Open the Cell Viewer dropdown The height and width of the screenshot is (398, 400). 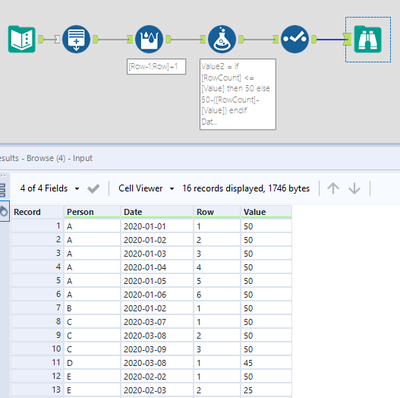[x=146, y=188]
